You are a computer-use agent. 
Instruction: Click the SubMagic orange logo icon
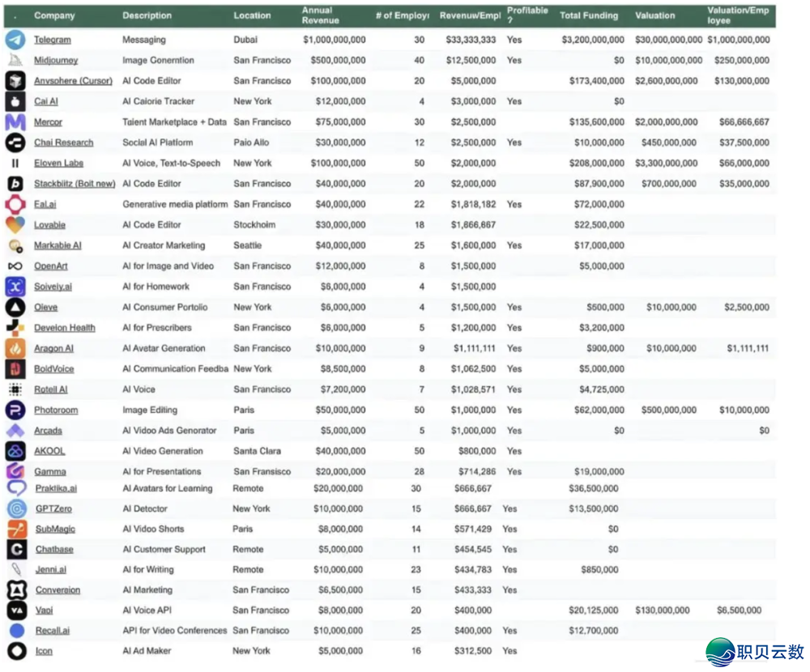(x=17, y=529)
